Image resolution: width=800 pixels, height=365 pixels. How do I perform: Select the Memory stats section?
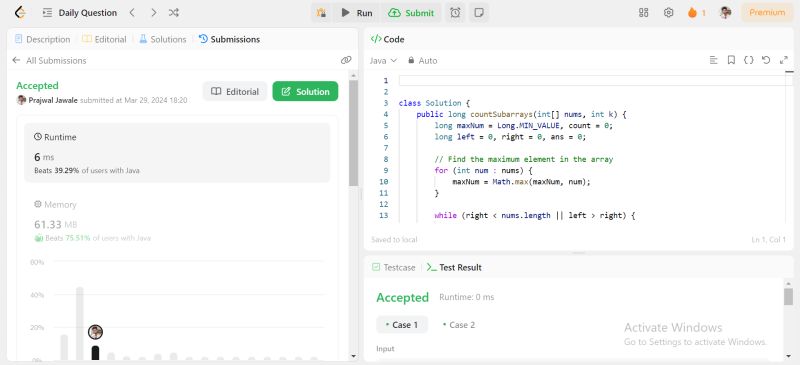pos(177,222)
